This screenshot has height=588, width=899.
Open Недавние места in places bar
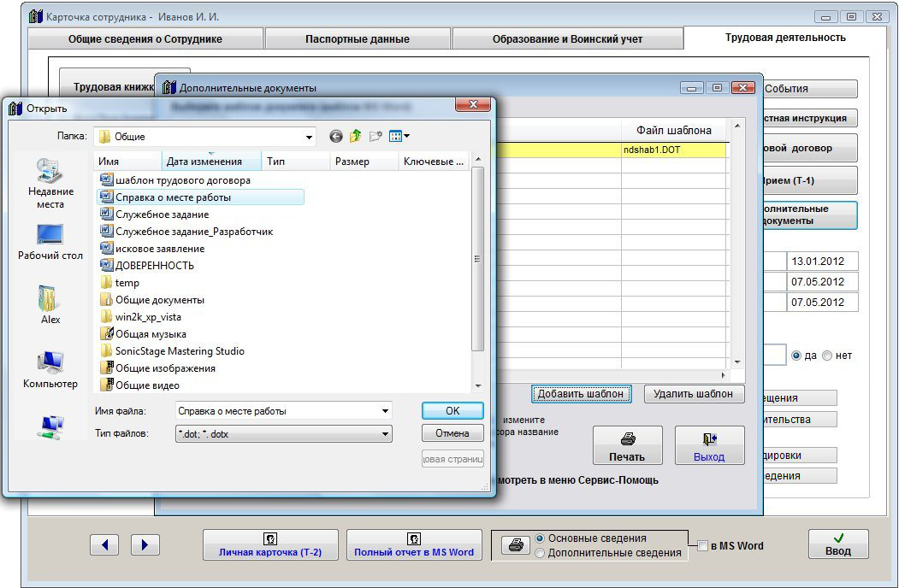coord(50,184)
